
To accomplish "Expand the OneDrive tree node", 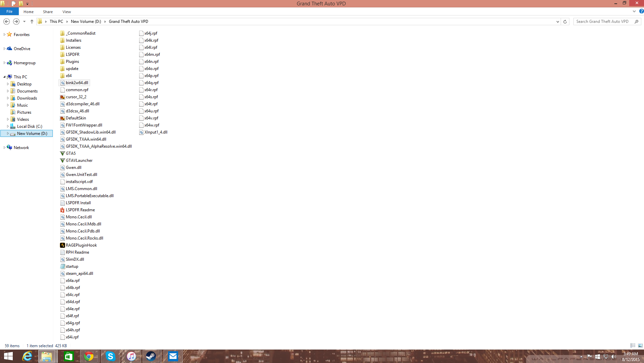I will coord(4,49).
